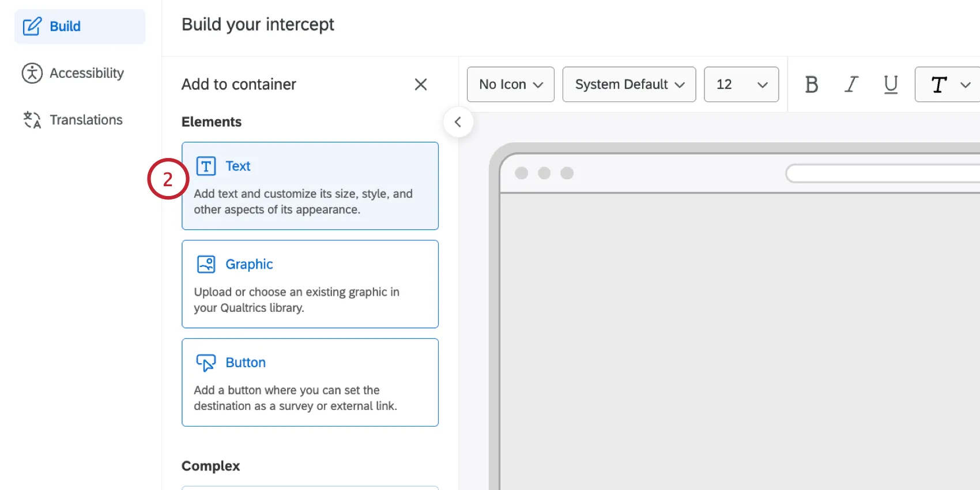Screen dimensions: 980x490
Task: Click the Translations language icon
Action: pyautogui.click(x=32, y=120)
